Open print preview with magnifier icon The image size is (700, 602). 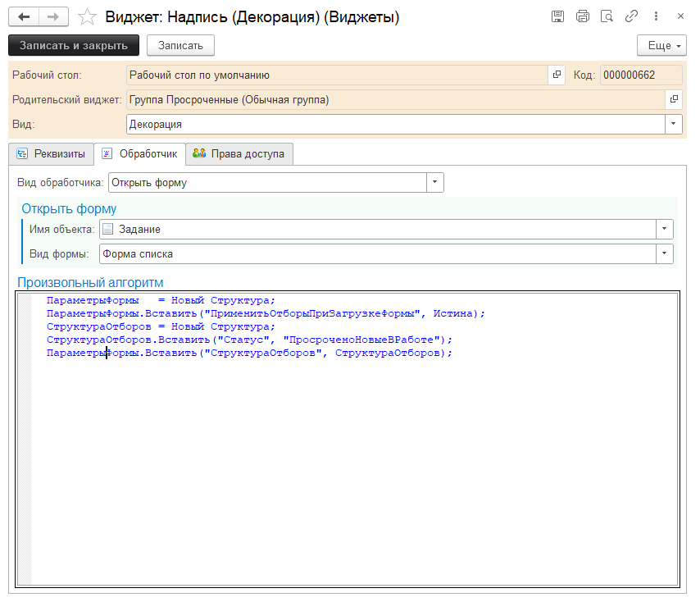tap(607, 16)
